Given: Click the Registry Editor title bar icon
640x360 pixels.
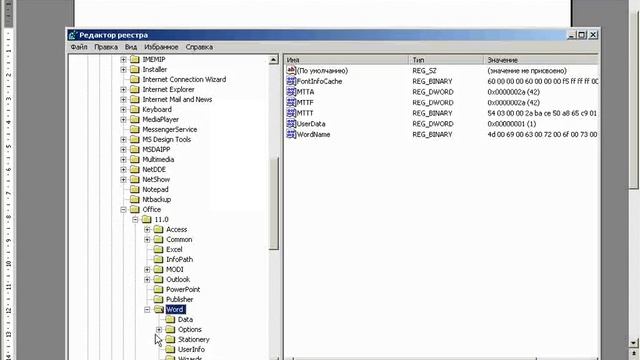Looking at the screenshot, I should pos(73,35).
